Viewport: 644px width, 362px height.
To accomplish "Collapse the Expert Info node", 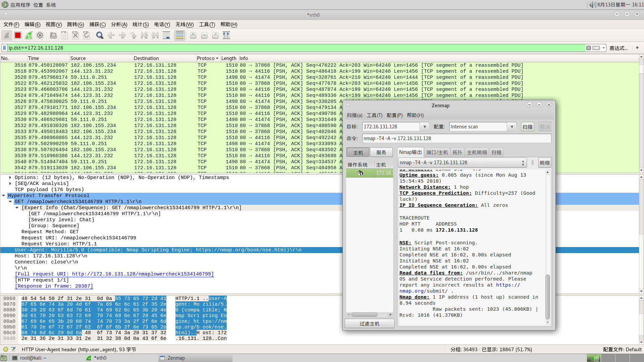I will 17,208.
